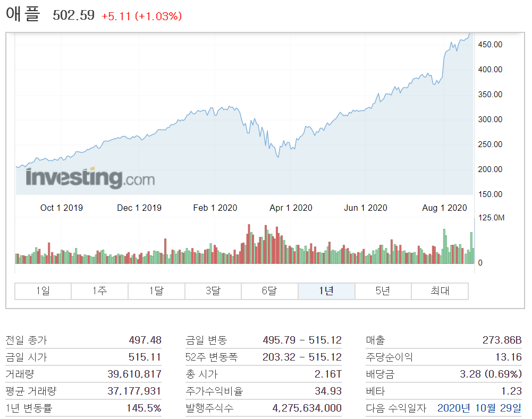Click the current price 502.59
Viewport: 532px width, 419px height.
74,15
